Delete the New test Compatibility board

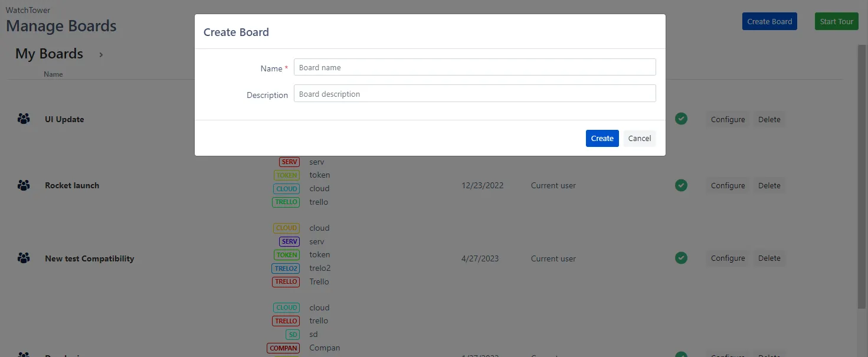[769, 258]
